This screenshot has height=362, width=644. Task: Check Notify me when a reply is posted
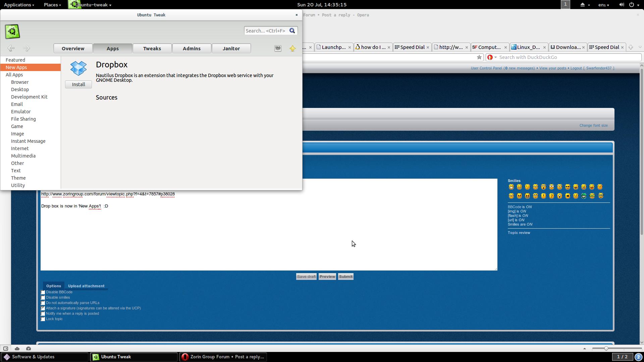(43, 314)
